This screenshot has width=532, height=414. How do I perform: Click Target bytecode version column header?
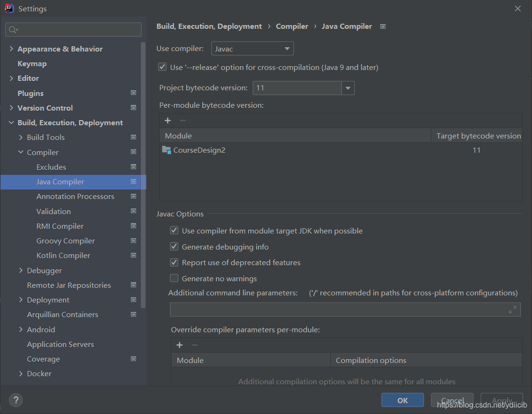[477, 136]
